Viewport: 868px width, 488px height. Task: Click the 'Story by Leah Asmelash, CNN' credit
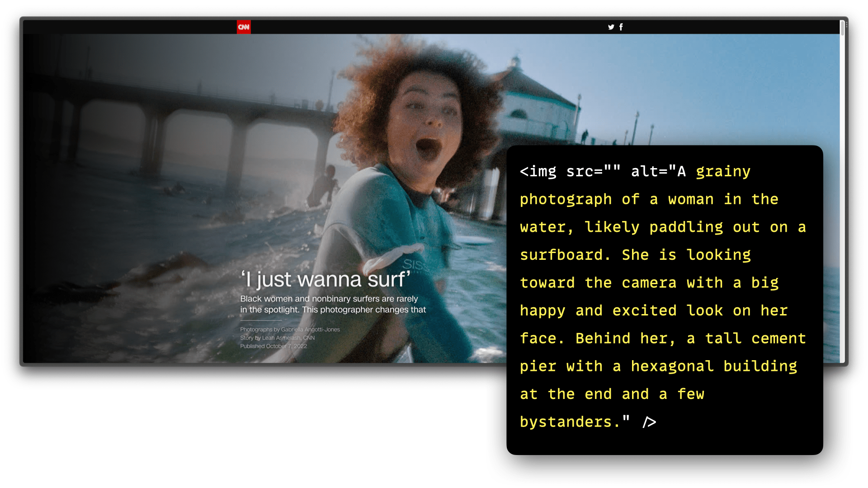coord(277,338)
